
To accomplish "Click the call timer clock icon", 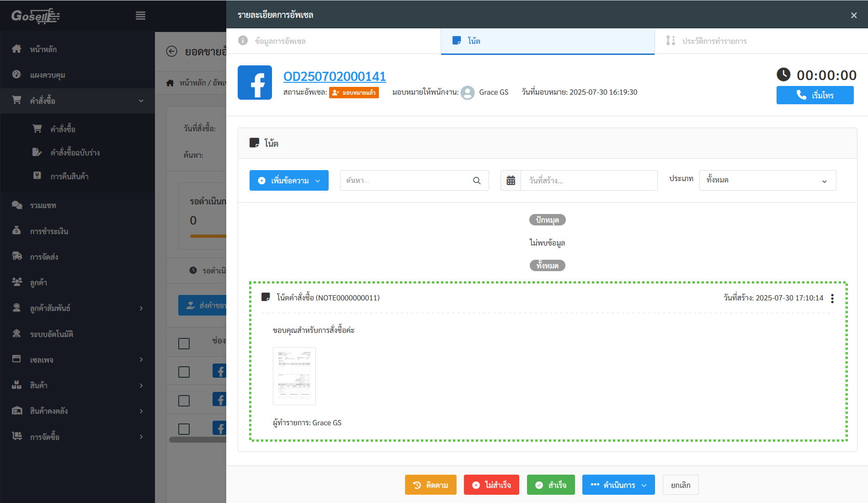I will click(783, 75).
